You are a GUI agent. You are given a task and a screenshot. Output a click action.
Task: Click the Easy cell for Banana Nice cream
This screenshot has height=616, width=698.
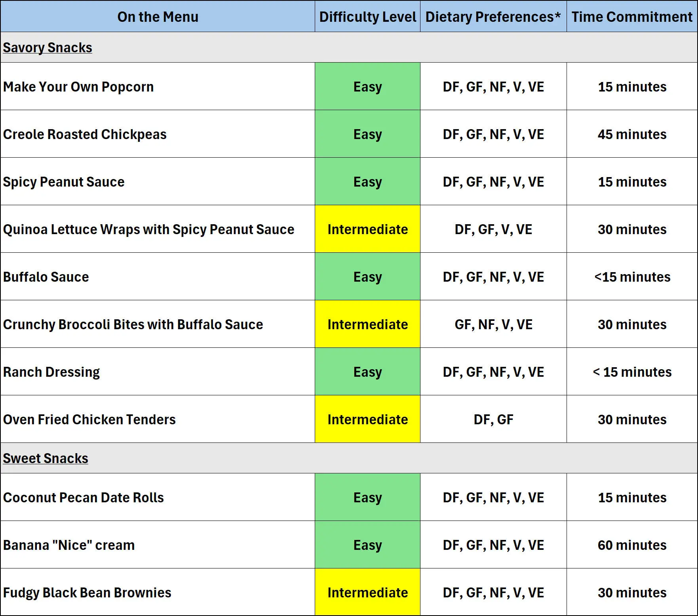[367, 545]
